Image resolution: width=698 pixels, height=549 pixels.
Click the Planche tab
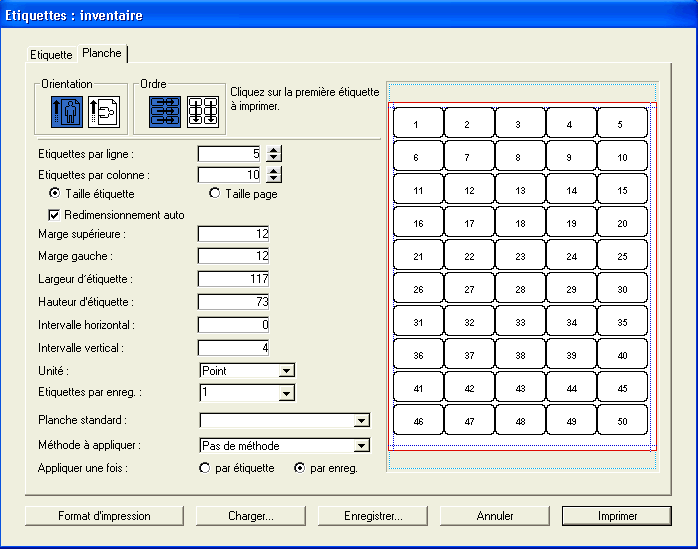click(x=102, y=53)
